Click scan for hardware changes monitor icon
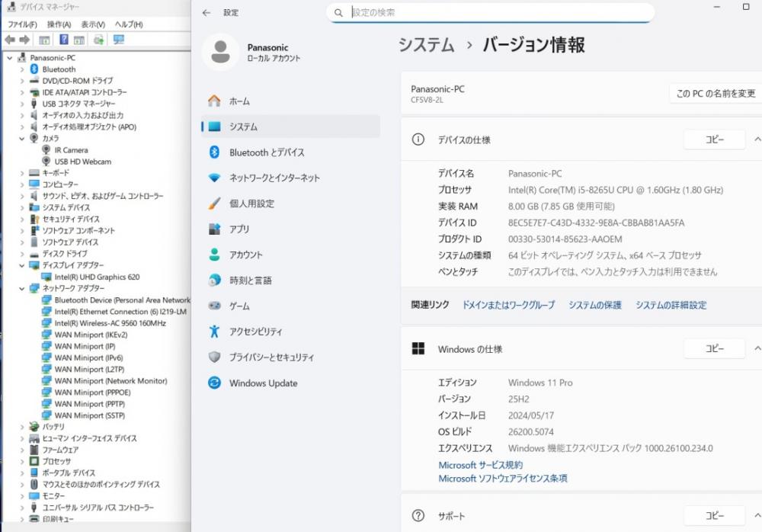This screenshot has height=532, width=762. coord(119,40)
